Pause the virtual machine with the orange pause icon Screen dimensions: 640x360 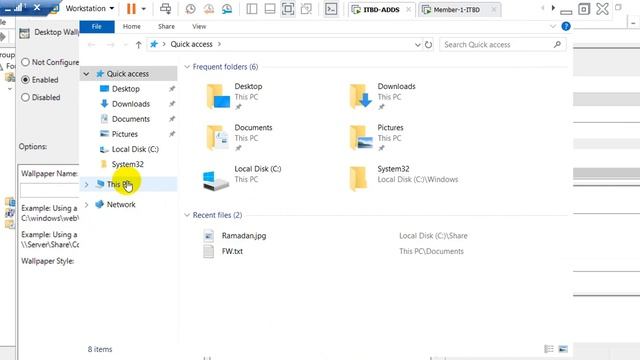(x=131, y=9)
